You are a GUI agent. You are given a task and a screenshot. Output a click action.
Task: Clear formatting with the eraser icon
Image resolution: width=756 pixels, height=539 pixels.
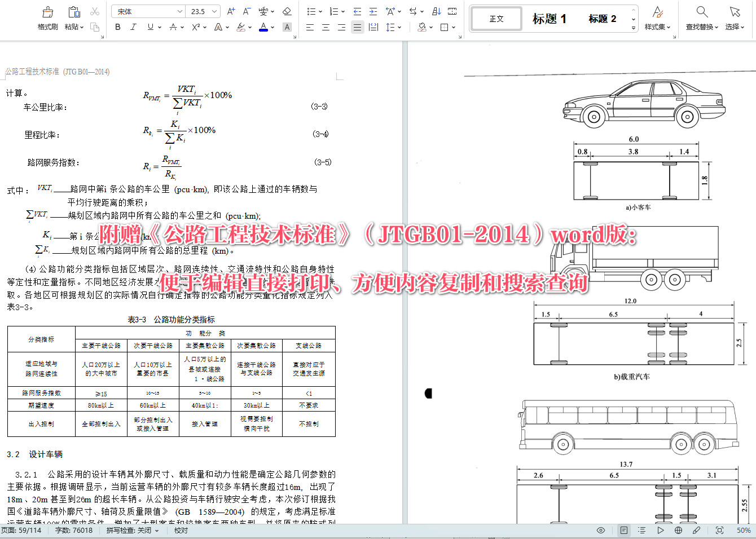coord(287,11)
